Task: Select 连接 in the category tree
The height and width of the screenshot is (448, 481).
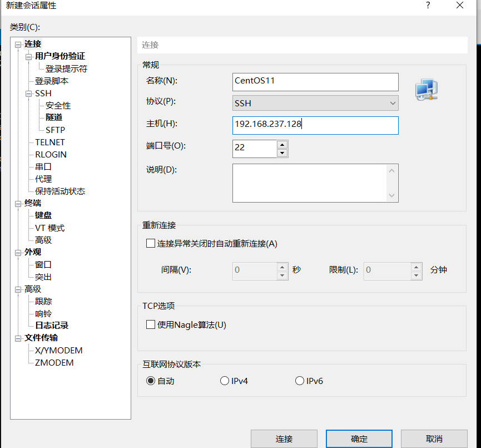Action: click(33, 44)
